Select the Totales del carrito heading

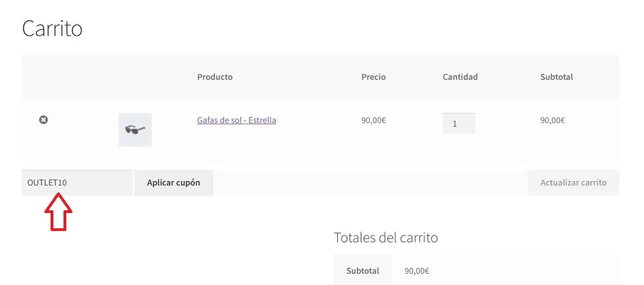pyautogui.click(x=386, y=238)
